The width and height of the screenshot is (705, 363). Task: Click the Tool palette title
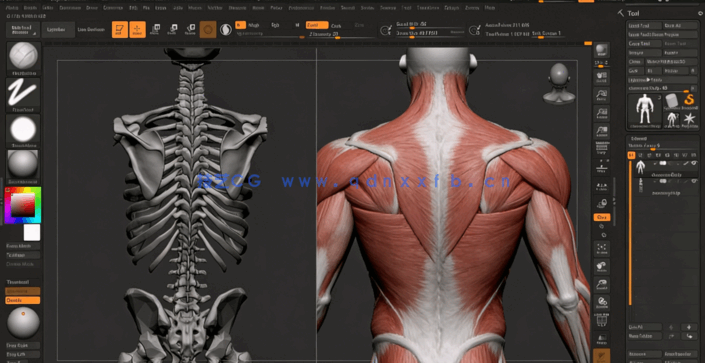pyautogui.click(x=634, y=13)
